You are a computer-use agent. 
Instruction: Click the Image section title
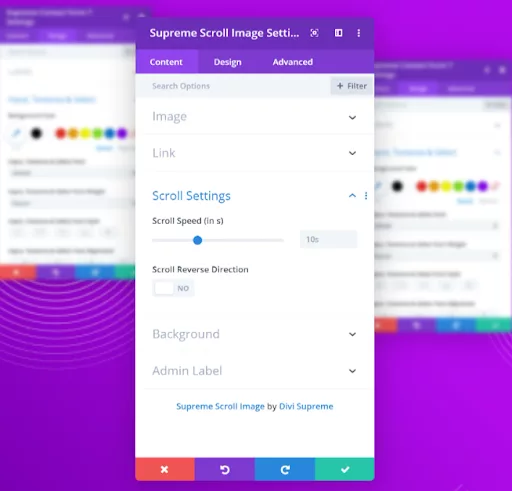click(x=169, y=117)
